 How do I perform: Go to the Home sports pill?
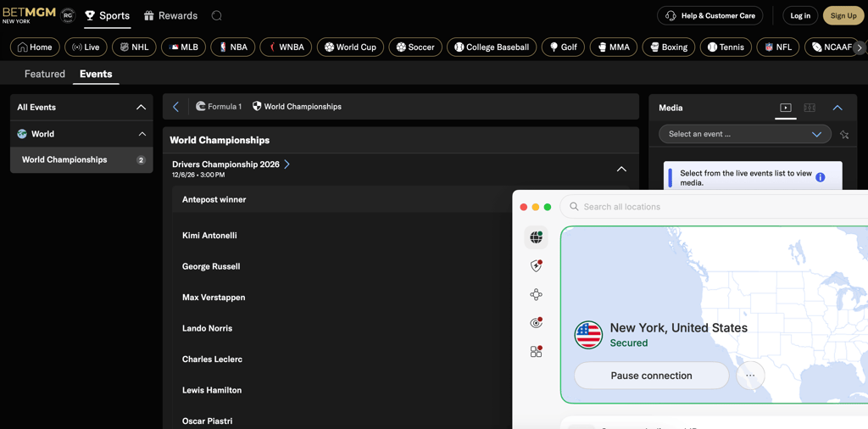(35, 47)
